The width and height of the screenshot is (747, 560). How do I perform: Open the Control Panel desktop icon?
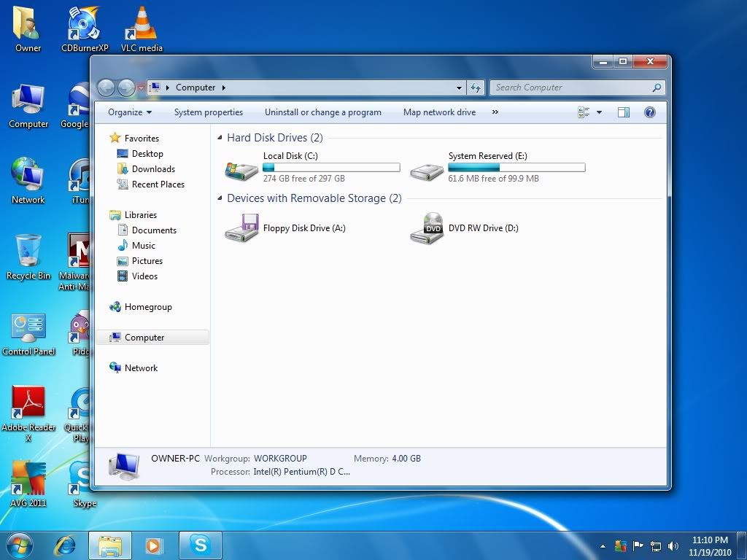coord(28,334)
